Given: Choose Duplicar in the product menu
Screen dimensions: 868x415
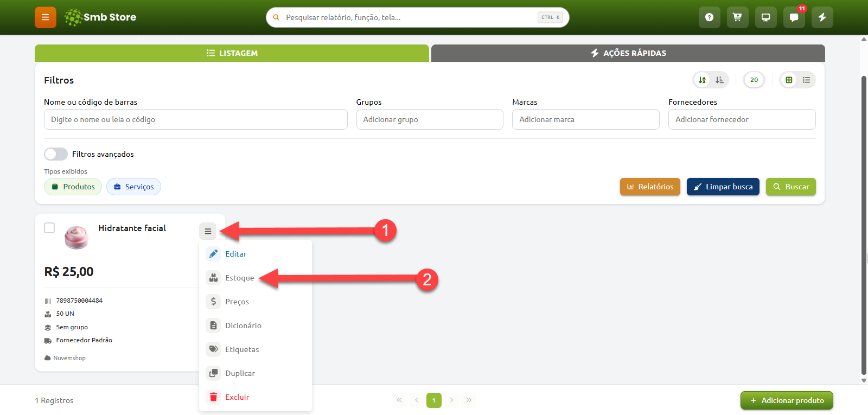Looking at the screenshot, I should (256, 373).
